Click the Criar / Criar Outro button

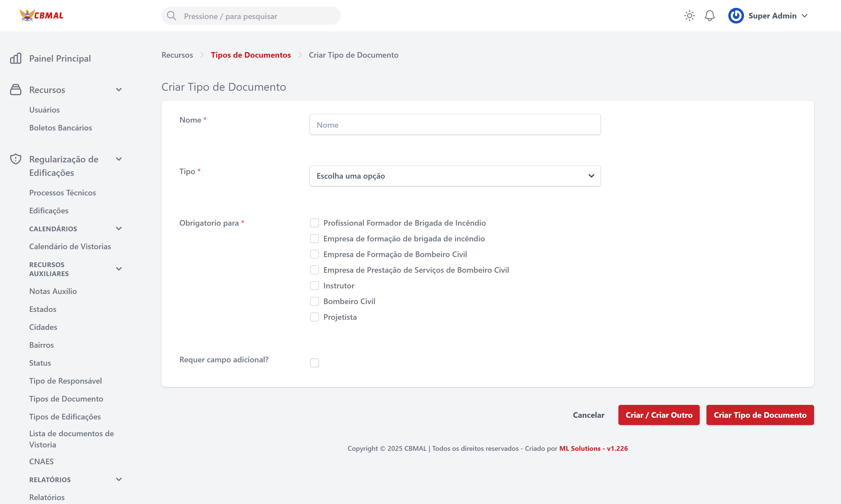tap(659, 415)
